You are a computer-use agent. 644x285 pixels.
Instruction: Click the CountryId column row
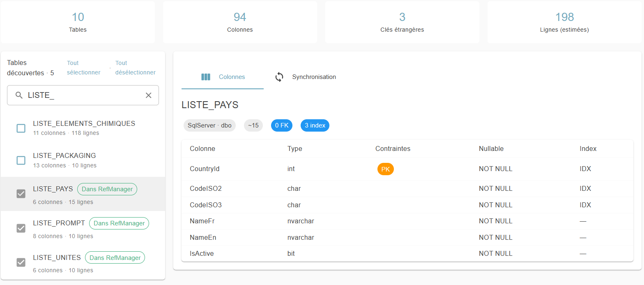coord(407,169)
